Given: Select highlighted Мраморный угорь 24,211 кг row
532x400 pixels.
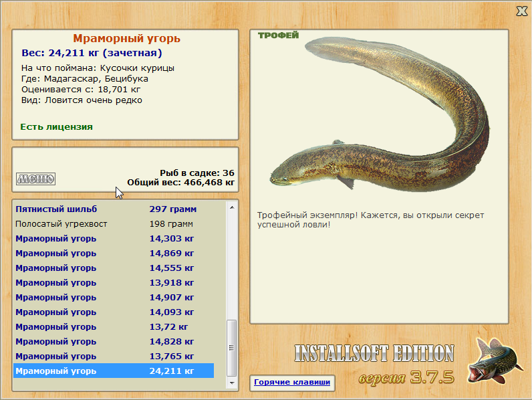Looking at the screenshot, I should pos(114,371).
